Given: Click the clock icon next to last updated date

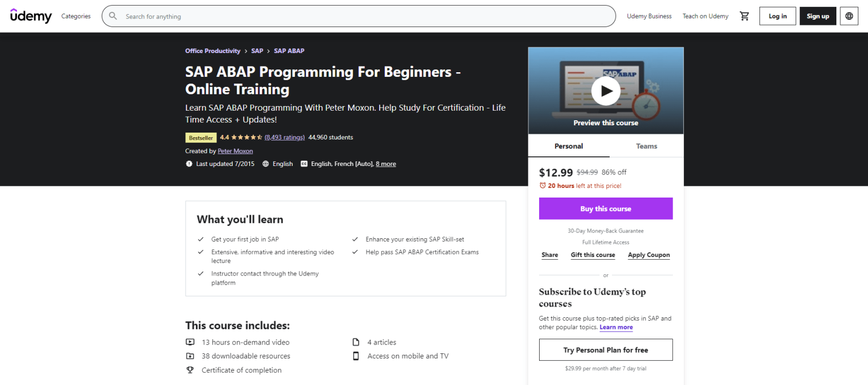Looking at the screenshot, I should pyautogui.click(x=189, y=164).
